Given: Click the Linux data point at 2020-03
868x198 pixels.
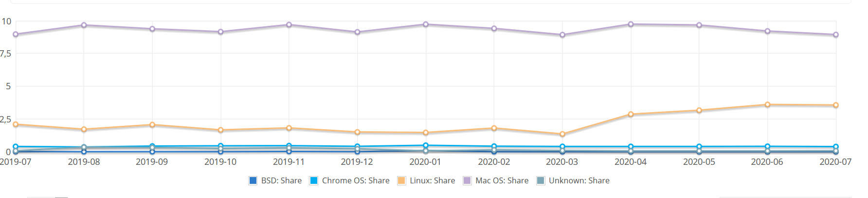Looking at the screenshot, I should tap(562, 134).
